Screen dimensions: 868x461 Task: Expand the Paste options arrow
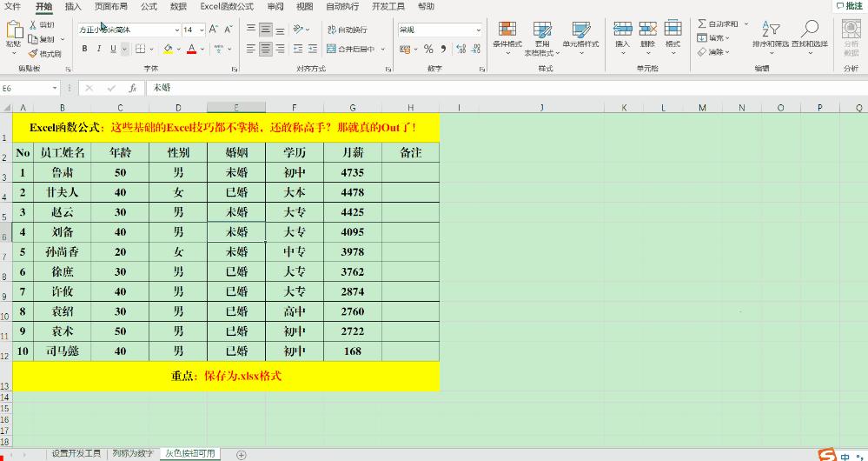coord(14,53)
